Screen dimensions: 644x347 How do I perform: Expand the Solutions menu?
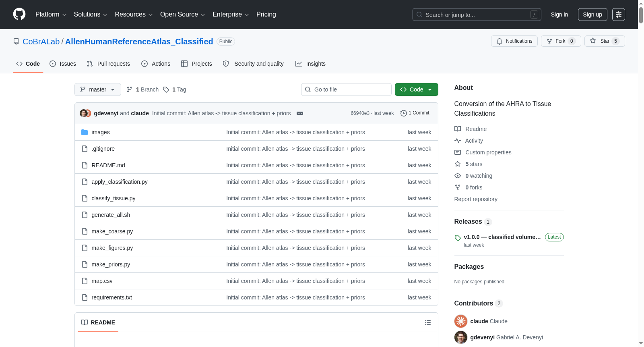[91, 15]
